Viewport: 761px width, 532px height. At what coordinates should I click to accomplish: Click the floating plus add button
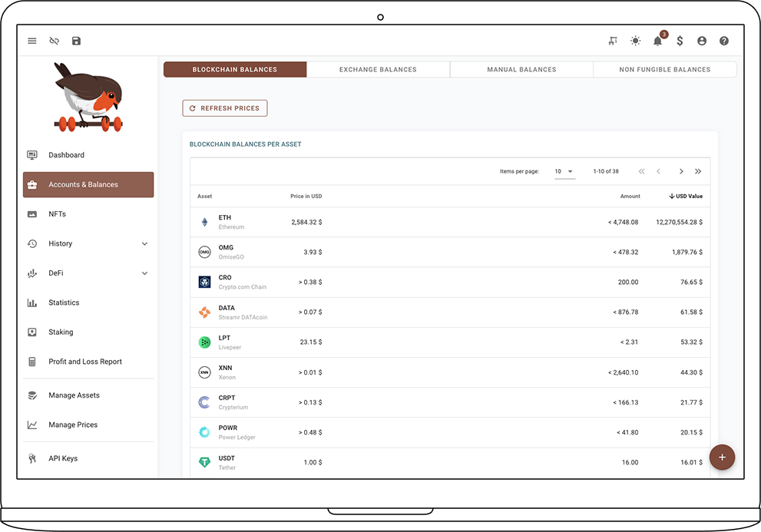coord(722,458)
